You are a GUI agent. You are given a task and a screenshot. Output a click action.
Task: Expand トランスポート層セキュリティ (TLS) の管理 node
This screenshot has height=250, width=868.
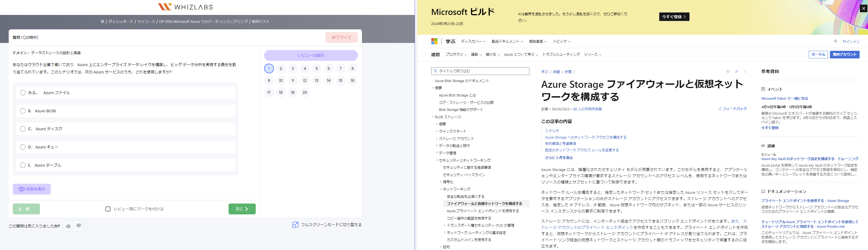[x=445, y=225]
